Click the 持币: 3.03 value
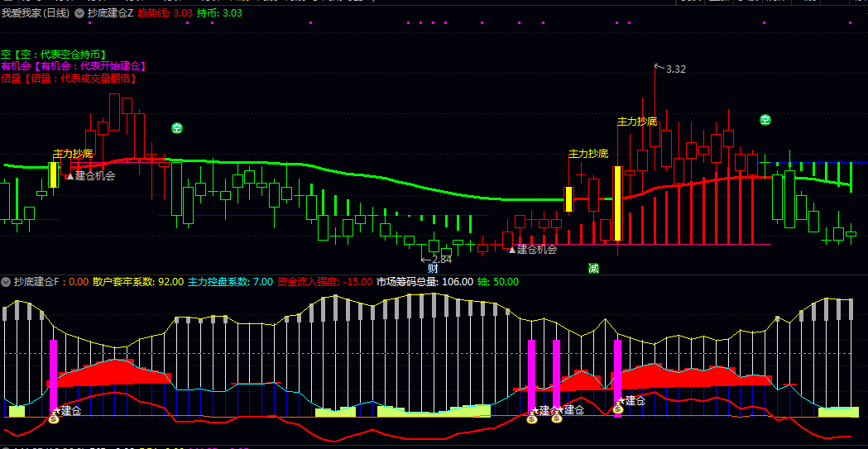The width and height of the screenshot is (868, 449). pos(220,13)
